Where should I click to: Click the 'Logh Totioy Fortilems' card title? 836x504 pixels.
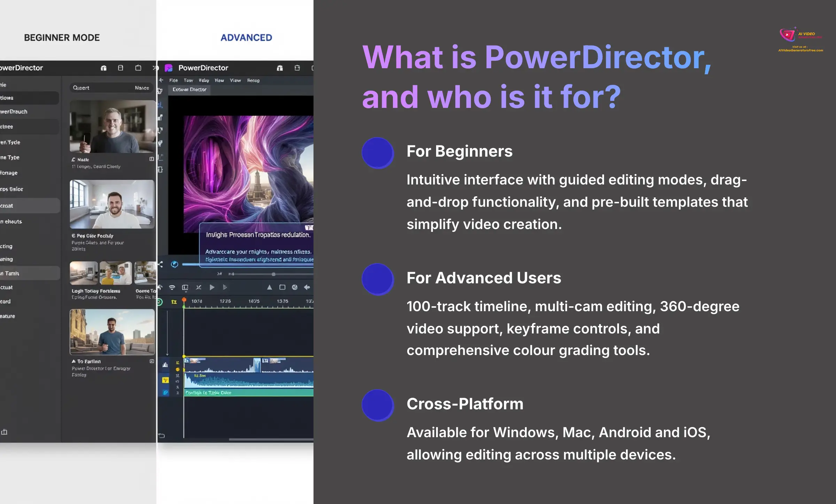coord(96,291)
